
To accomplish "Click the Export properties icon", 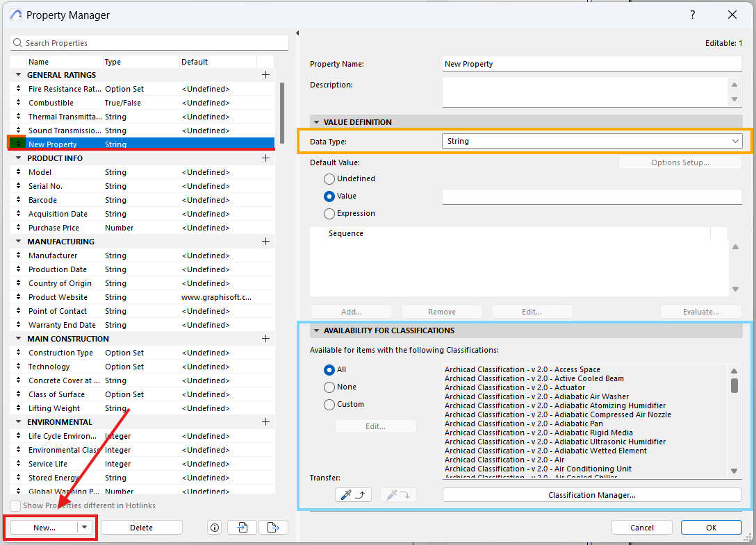I will [x=273, y=528].
